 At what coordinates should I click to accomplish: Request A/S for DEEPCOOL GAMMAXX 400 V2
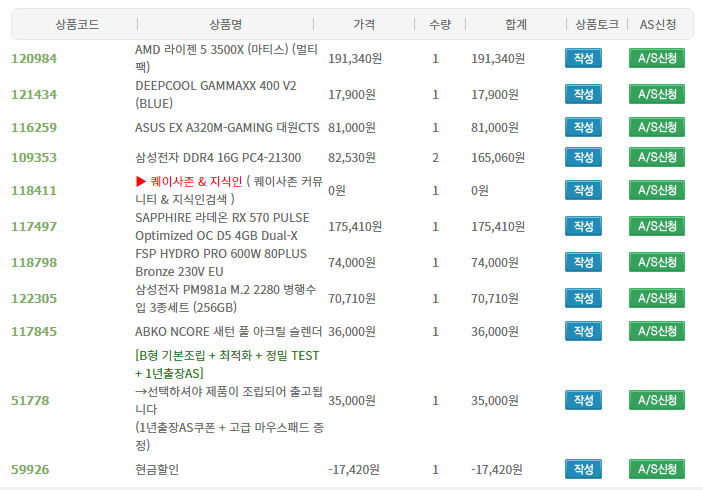[657, 94]
